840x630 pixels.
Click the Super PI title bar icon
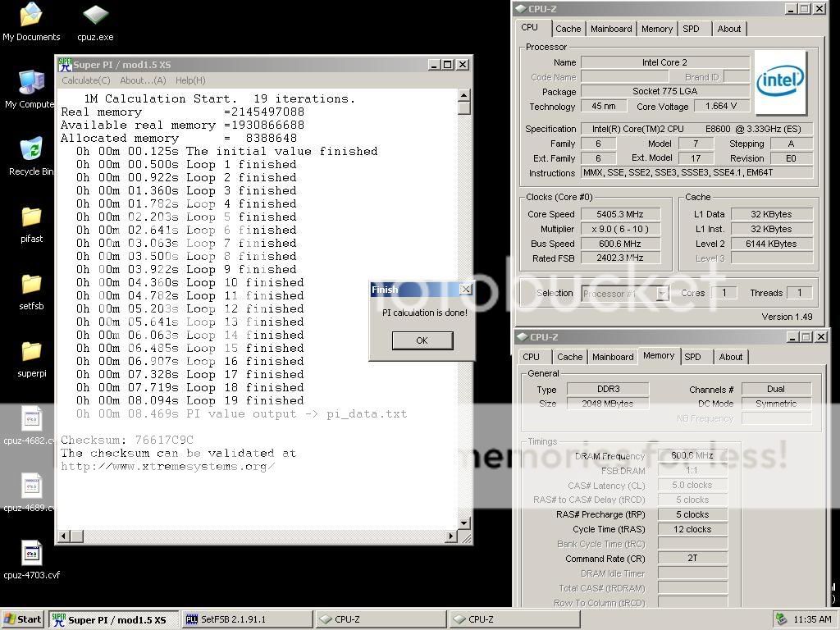tap(66, 65)
